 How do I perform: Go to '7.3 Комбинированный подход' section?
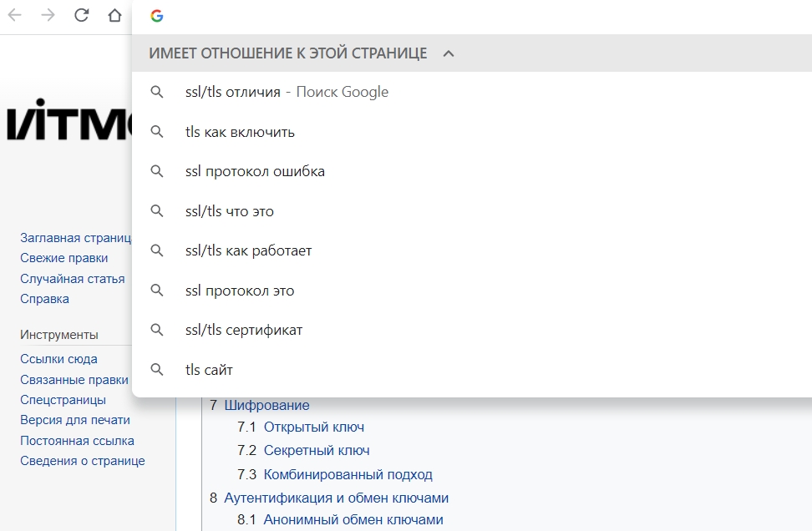pos(348,474)
